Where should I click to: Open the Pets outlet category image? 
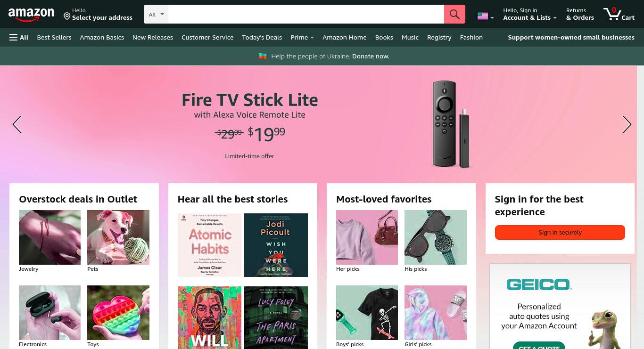point(118,237)
